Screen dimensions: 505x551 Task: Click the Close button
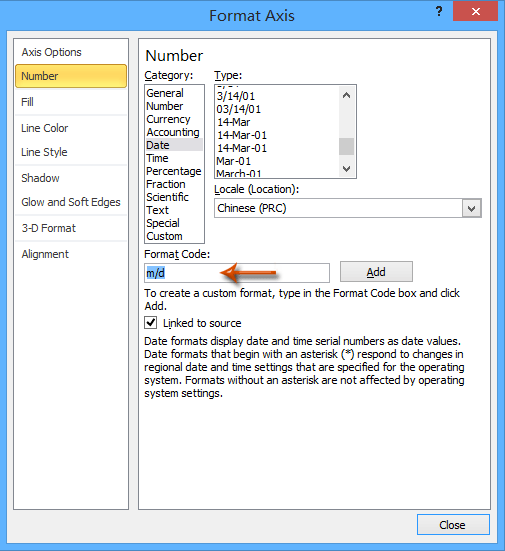(453, 525)
